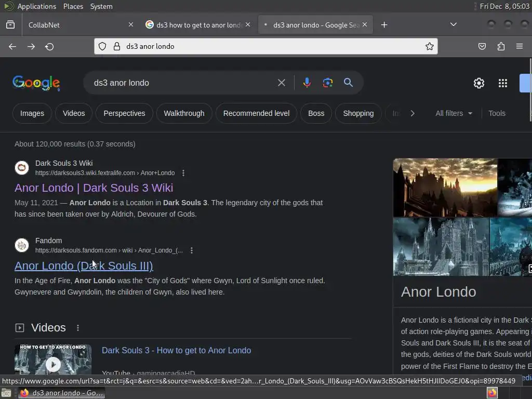Viewport: 532px width, 399px height.
Task: Open the System menu
Action: coord(101,6)
